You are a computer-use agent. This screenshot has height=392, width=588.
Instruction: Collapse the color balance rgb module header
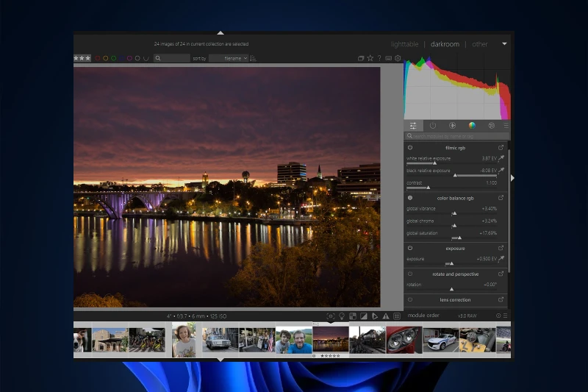click(455, 198)
